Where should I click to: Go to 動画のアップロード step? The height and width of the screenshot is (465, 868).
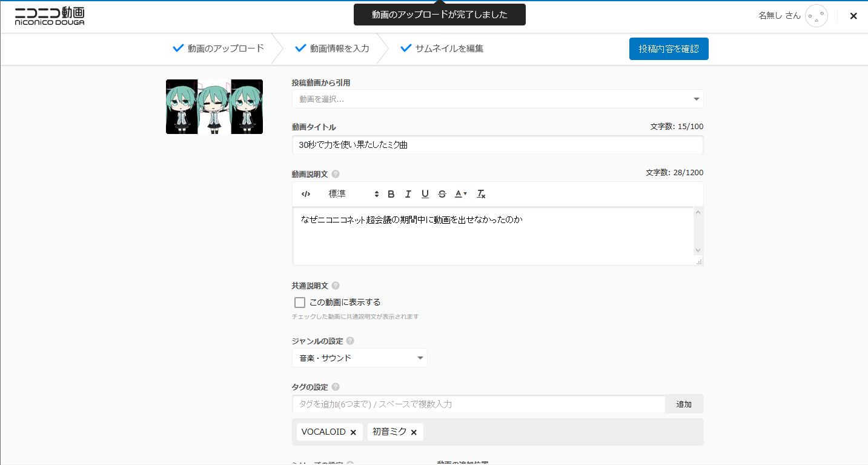218,49
